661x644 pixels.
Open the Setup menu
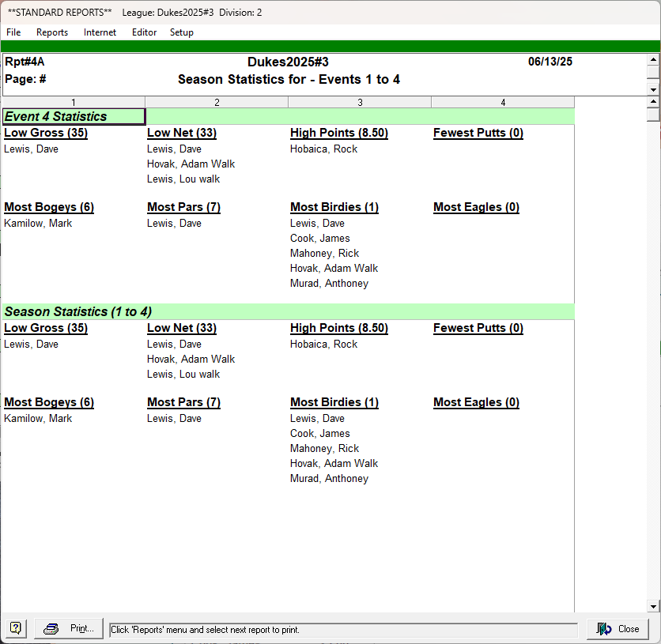point(182,32)
